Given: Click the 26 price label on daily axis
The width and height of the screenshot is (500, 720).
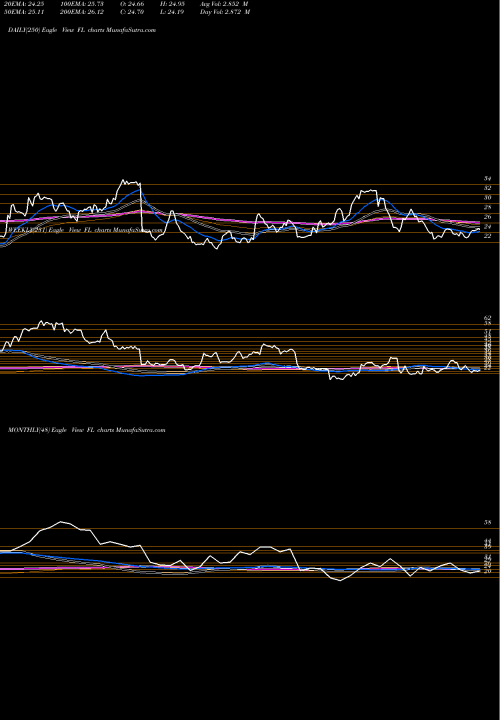Looking at the screenshot, I should click(x=488, y=217).
